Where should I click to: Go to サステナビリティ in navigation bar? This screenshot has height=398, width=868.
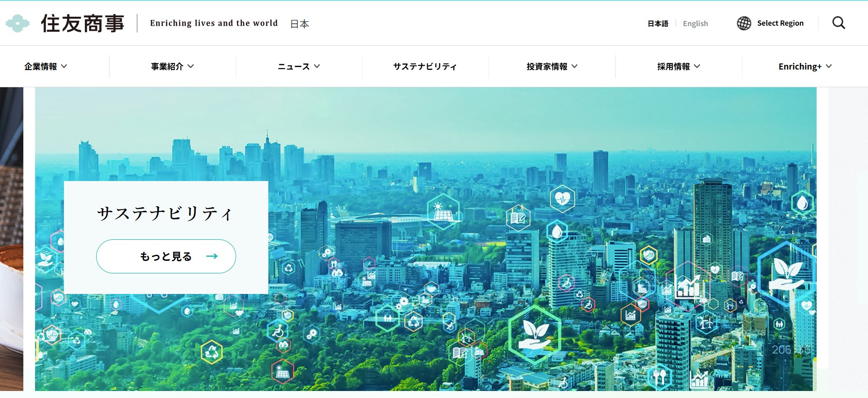pos(425,66)
